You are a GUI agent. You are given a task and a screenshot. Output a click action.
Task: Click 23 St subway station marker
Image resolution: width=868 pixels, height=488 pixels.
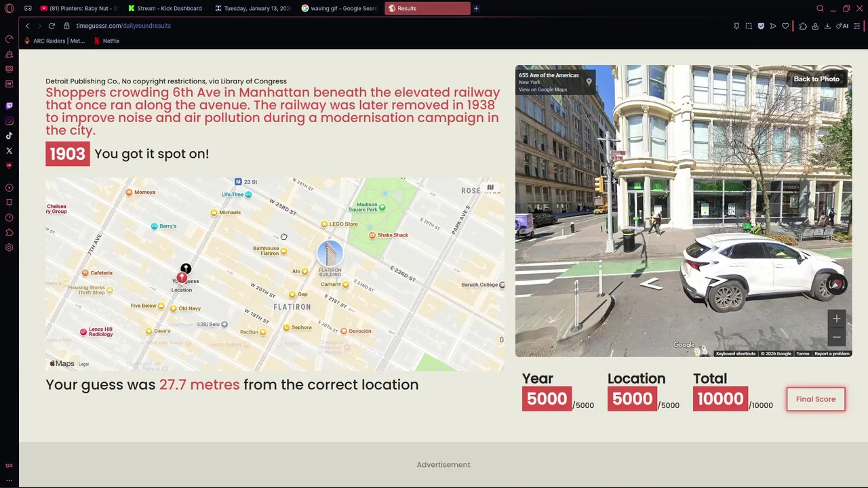tap(238, 182)
